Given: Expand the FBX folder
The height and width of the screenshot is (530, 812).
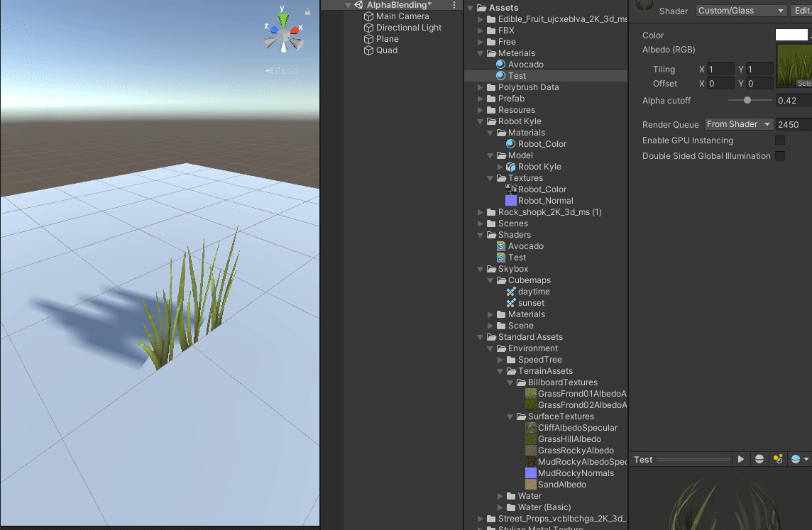Looking at the screenshot, I should click(481, 31).
